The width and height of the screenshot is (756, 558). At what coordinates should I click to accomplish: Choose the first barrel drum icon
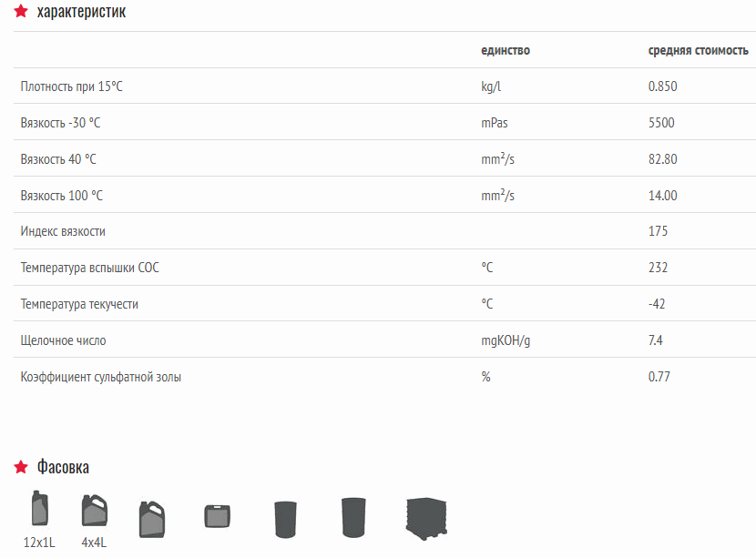pyautogui.click(x=285, y=520)
